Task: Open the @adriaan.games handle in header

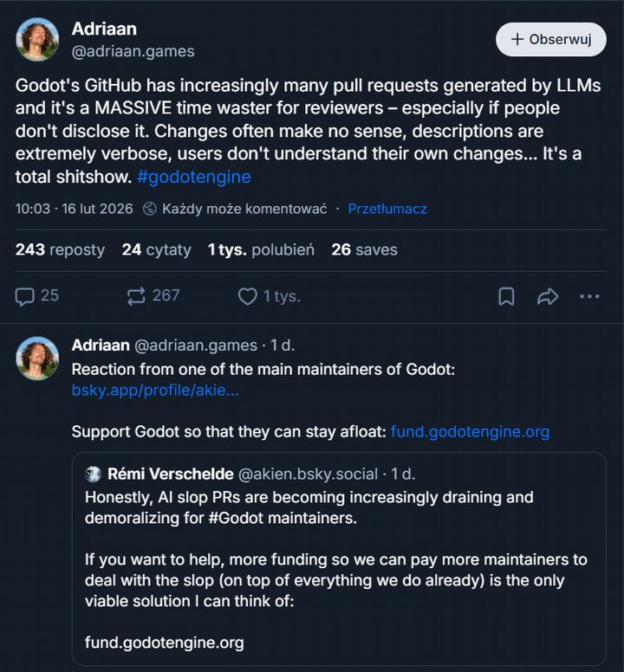Action: pyautogui.click(x=133, y=51)
